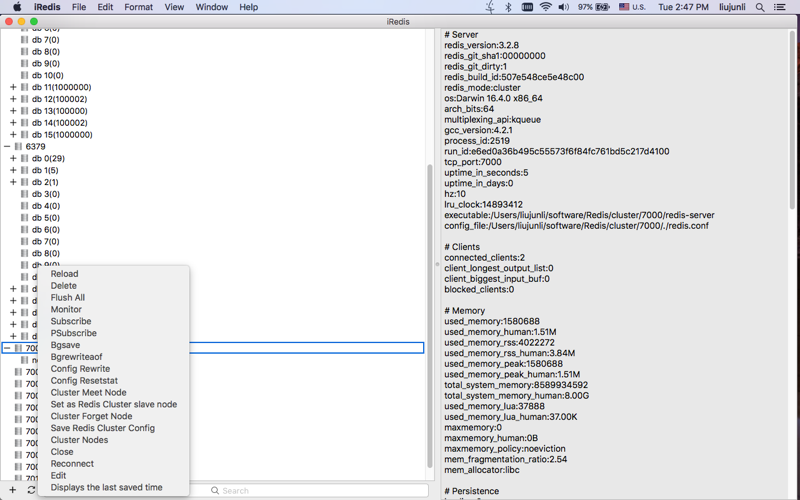This screenshot has width=800, height=500.
Task: Open the Format menu
Action: pos(139,7)
